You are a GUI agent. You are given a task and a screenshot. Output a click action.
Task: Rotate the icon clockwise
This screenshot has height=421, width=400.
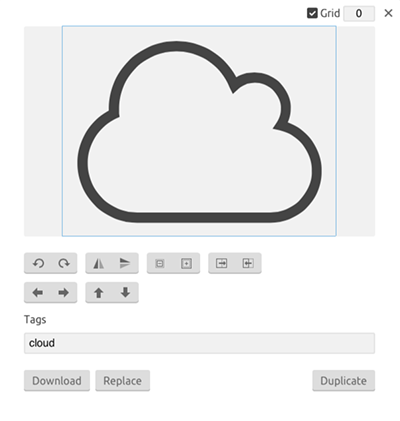(x=64, y=263)
